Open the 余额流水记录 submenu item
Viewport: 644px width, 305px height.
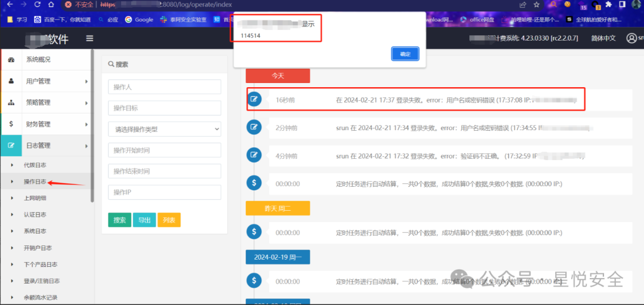pyautogui.click(x=41, y=297)
